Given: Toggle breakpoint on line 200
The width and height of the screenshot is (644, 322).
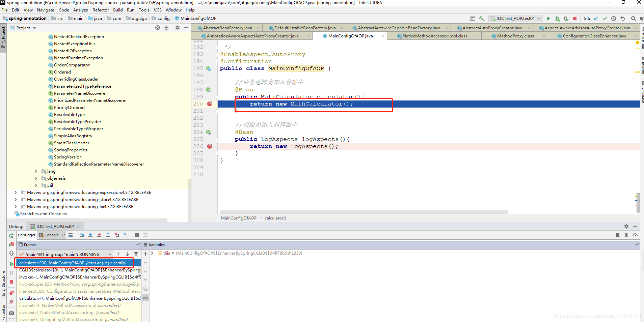Looking at the screenshot, I should (x=210, y=104).
